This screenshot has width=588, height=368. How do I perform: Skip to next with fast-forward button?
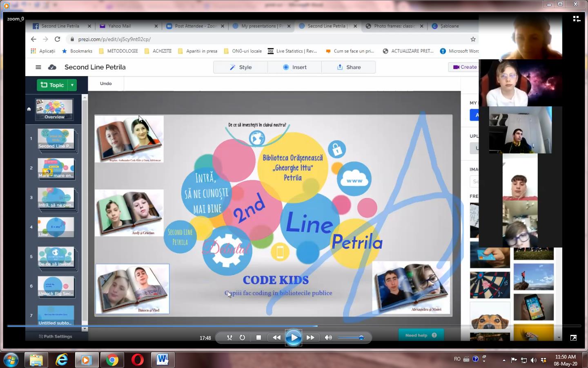tap(310, 337)
